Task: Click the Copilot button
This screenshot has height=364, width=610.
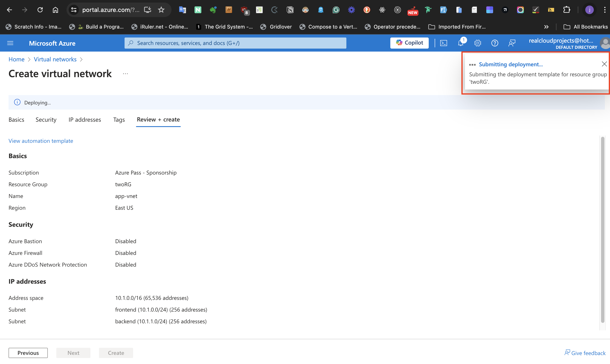Action: (409, 43)
